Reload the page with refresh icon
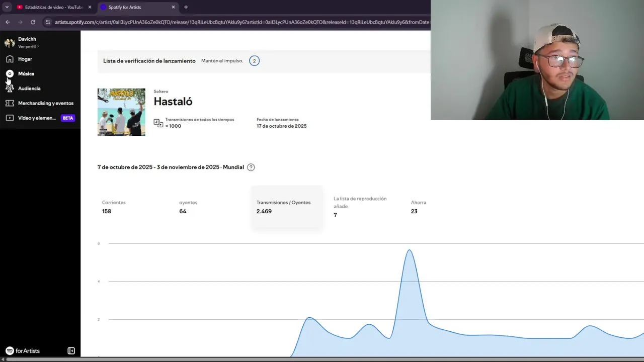The image size is (644, 362). click(33, 22)
